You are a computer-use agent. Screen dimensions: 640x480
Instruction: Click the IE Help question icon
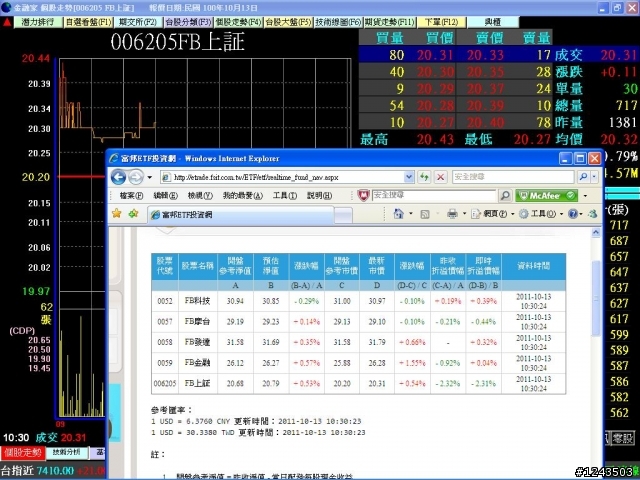pyautogui.click(x=573, y=214)
